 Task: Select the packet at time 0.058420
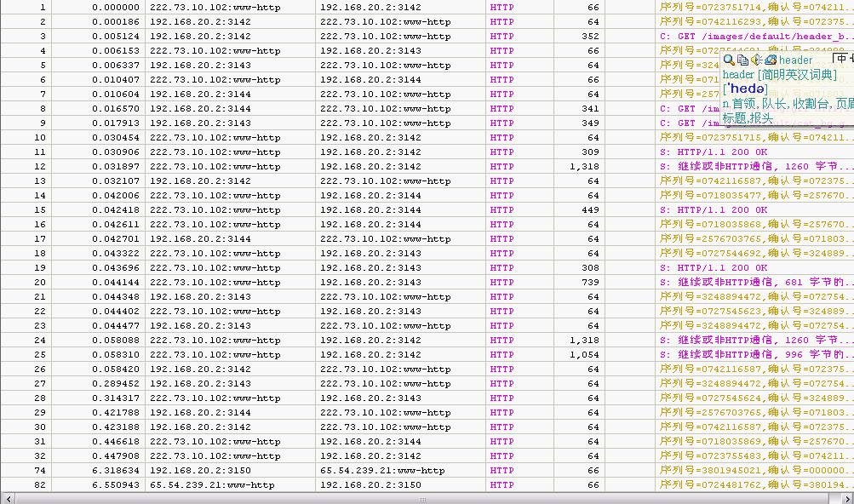pyautogui.click(x=427, y=369)
